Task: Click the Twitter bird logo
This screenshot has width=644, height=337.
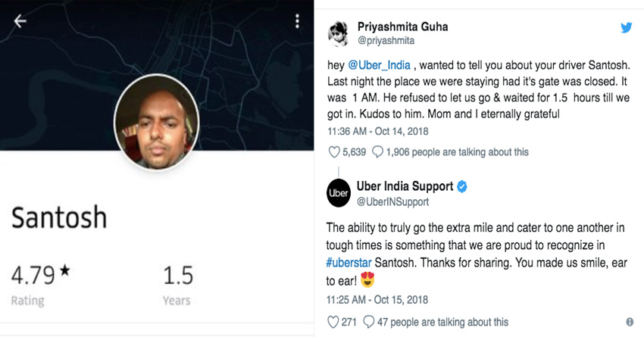Action: pyautogui.click(x=626, y=27)
